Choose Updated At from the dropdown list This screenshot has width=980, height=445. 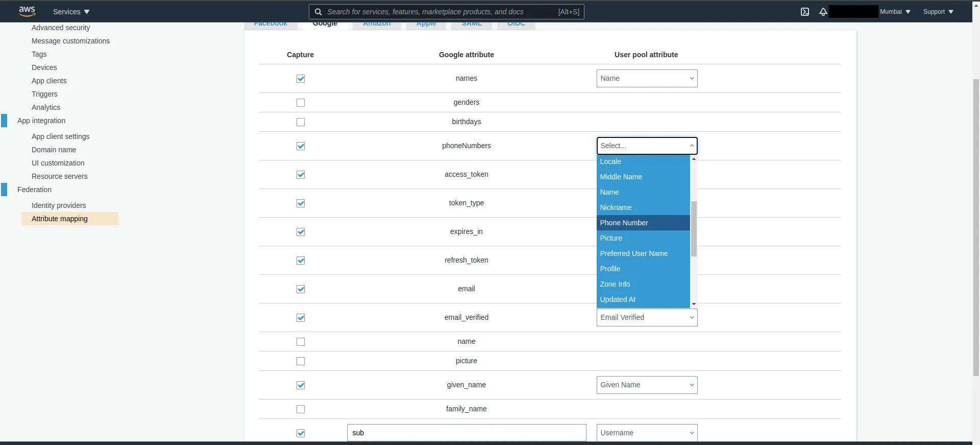[x=643, y=299]
